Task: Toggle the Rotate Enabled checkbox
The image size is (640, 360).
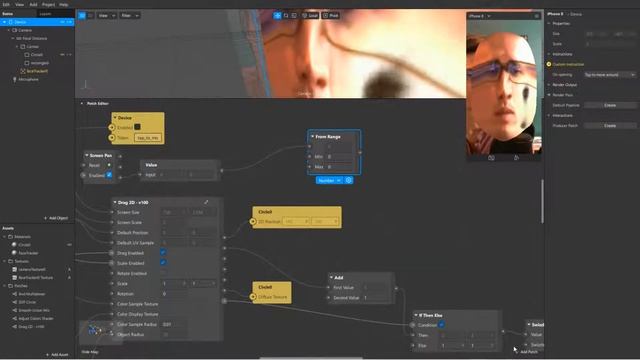Action: click(x=163, y=273)
